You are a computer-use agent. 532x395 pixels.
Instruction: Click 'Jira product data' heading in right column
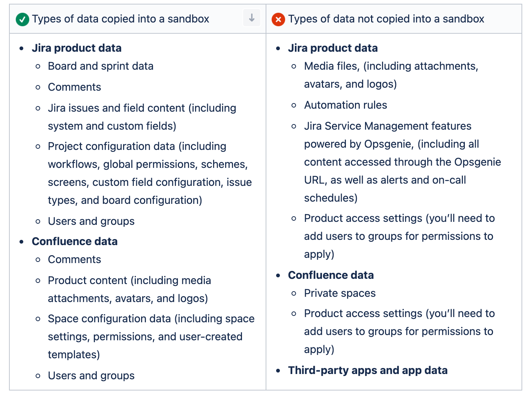tap(333, 48)
